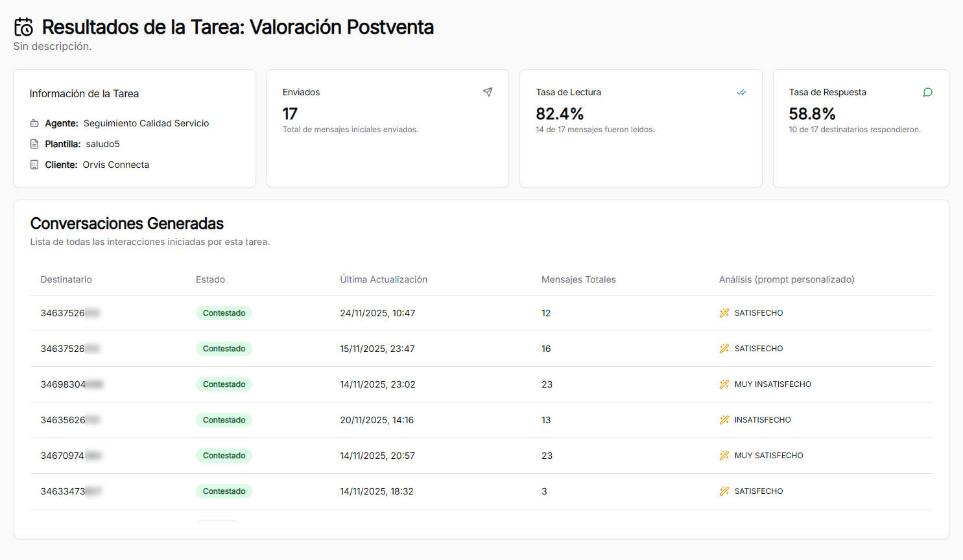Click the Mensajes Totales column header

578,279
